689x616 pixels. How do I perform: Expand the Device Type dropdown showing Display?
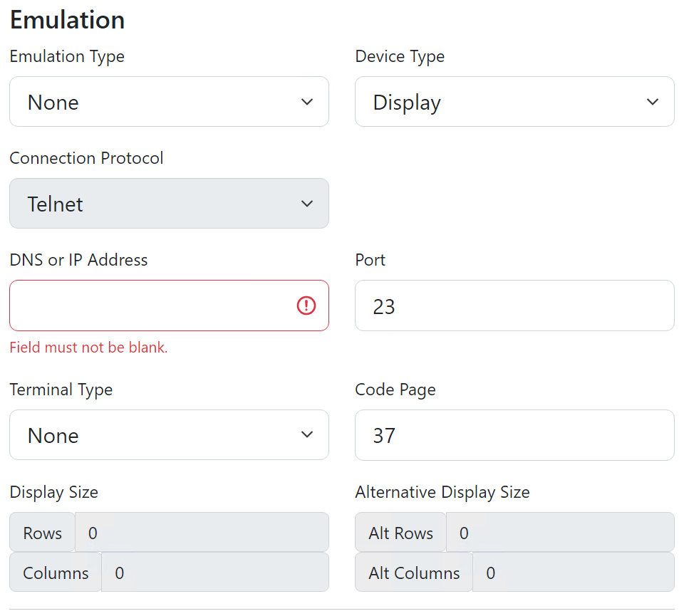[514, 102]
